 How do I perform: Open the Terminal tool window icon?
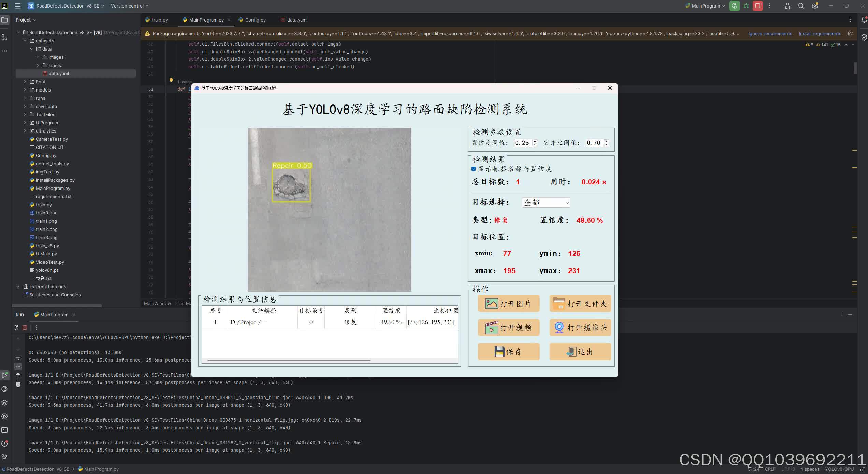click(x=4, y=430)
